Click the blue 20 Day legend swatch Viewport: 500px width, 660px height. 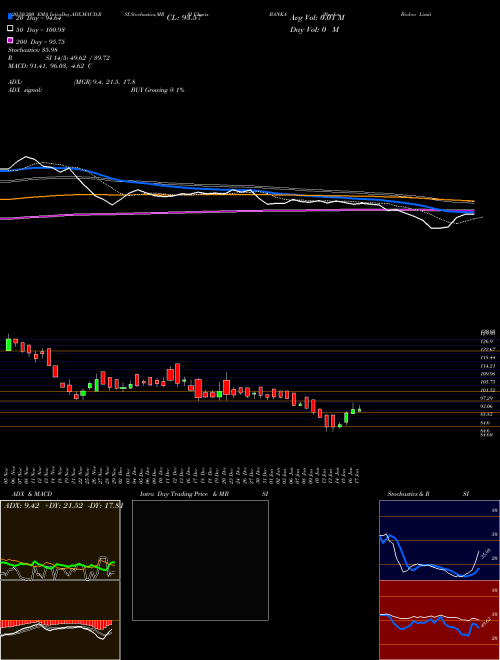point(10,17)
